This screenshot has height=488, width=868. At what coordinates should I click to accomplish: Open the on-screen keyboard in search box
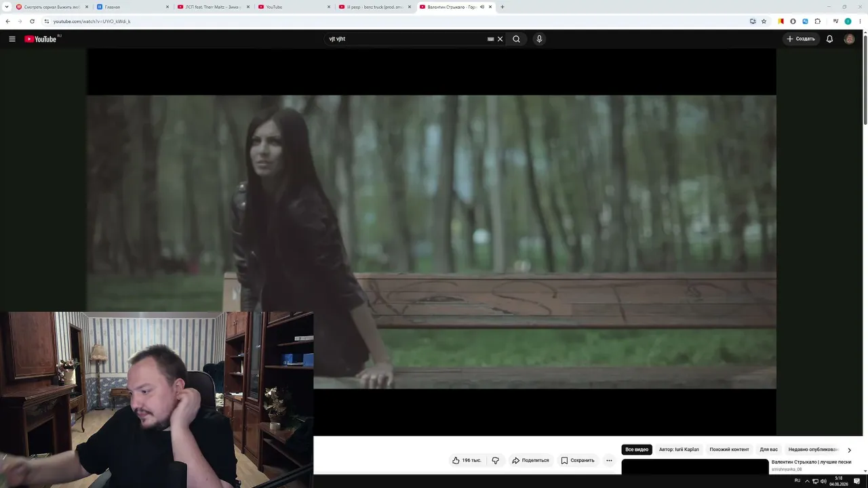pos(490,39)
